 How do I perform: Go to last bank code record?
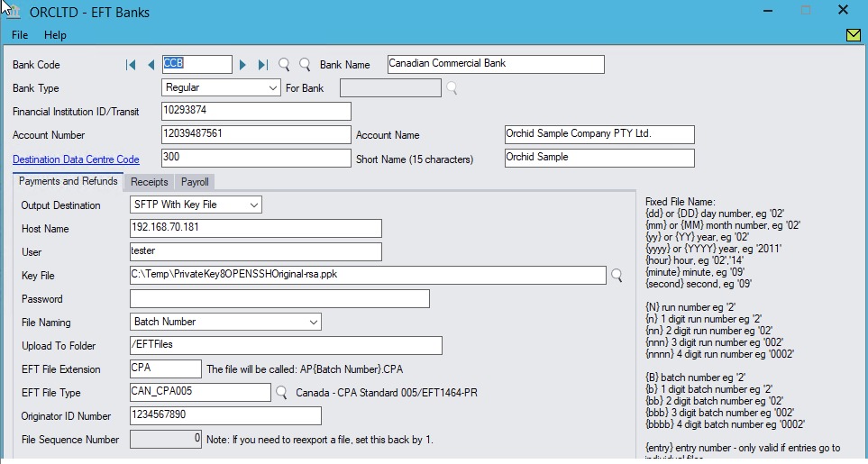(263, 65)
